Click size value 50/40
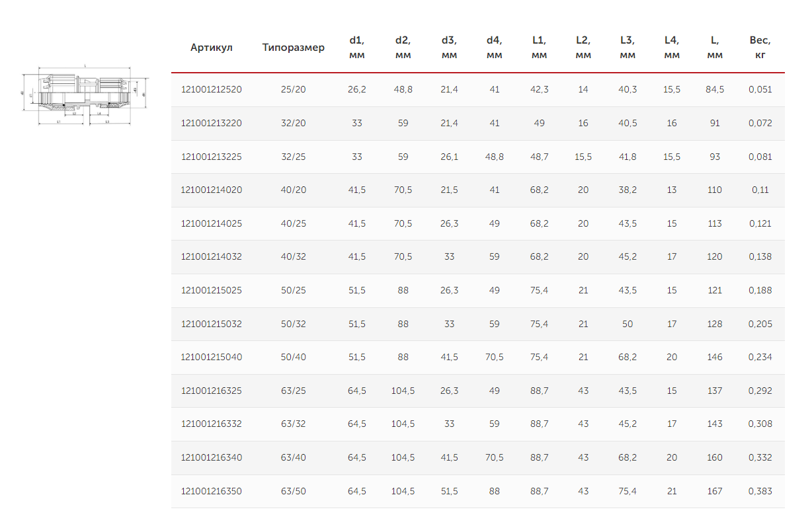 294,357
